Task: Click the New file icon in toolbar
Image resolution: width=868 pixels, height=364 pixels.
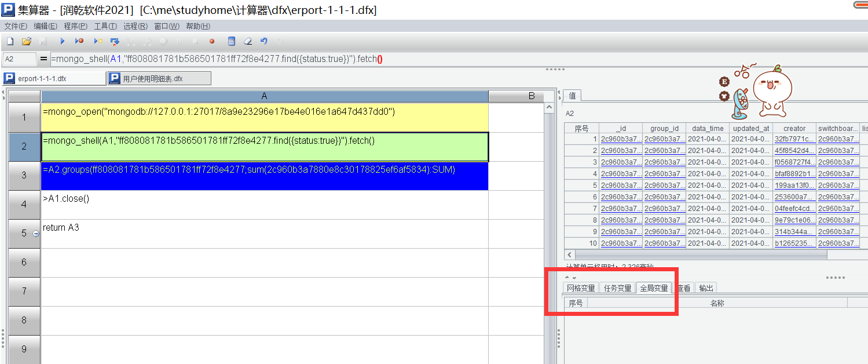Action: [10, 41]
